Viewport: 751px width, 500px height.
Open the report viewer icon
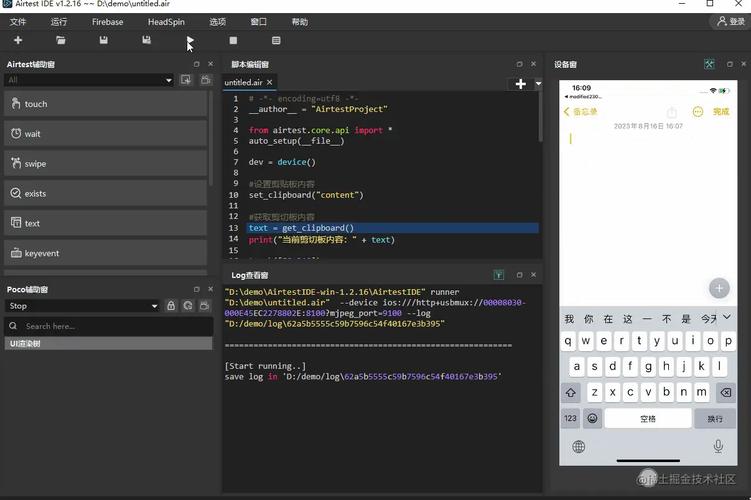(276, 40)
